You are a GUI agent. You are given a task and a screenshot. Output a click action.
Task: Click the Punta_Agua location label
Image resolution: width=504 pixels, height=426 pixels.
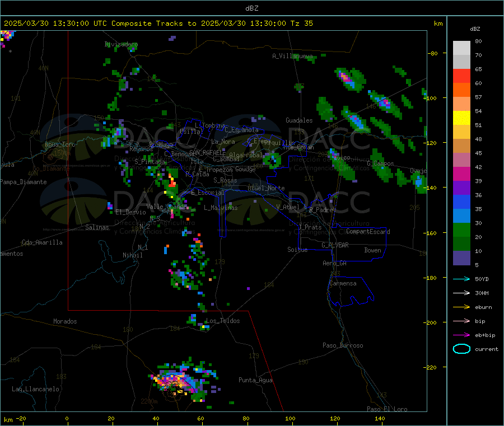(255, 381)
